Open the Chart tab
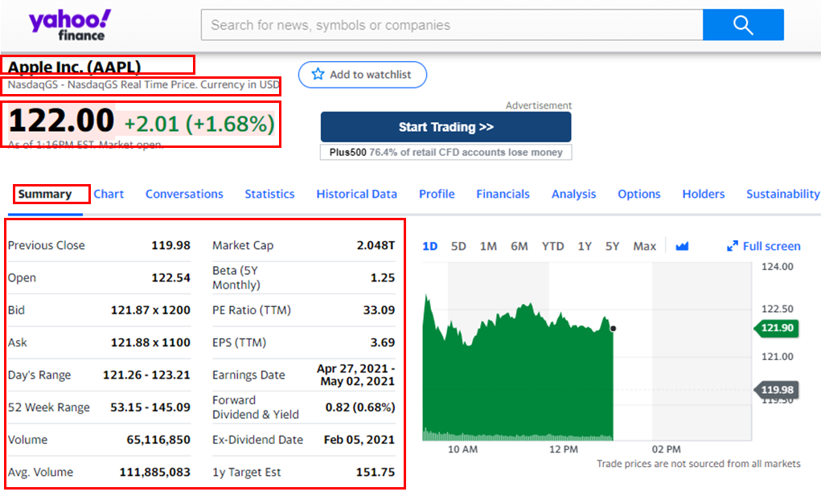This screenshot has height=504, width=821. coord(109,195)
